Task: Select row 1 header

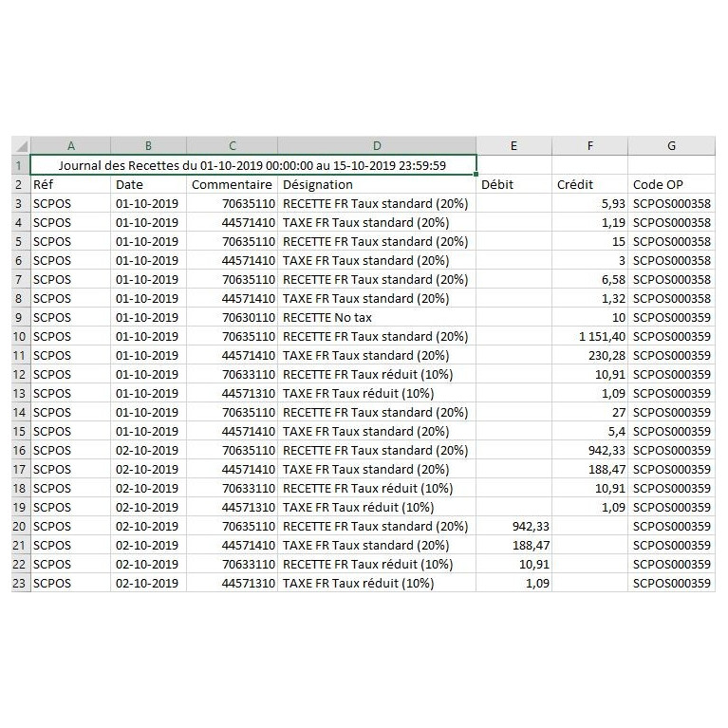Action: (19, 165)
